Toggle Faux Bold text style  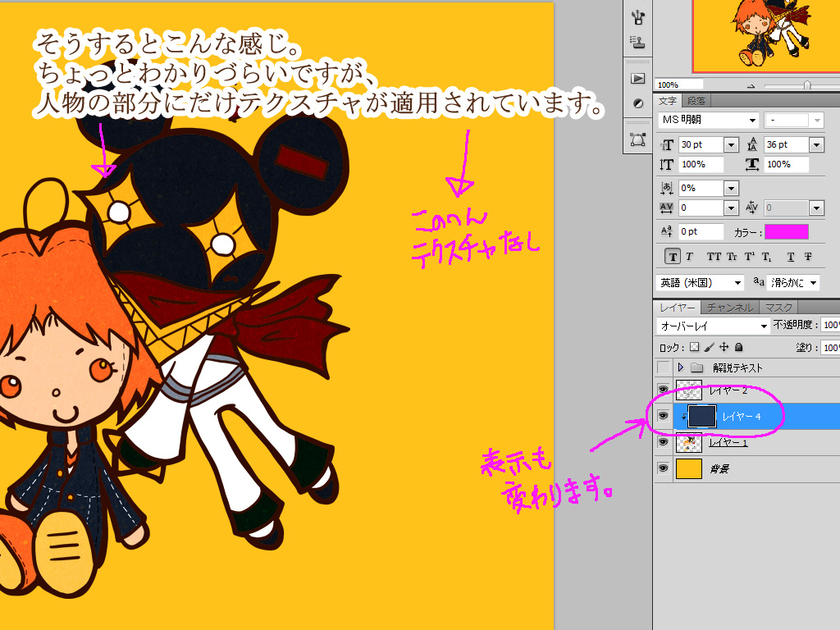(673, 257)
